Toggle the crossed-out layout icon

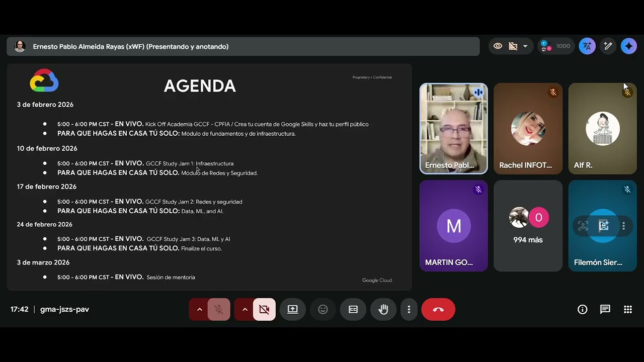pyautogui.click(x=513, y=46)
